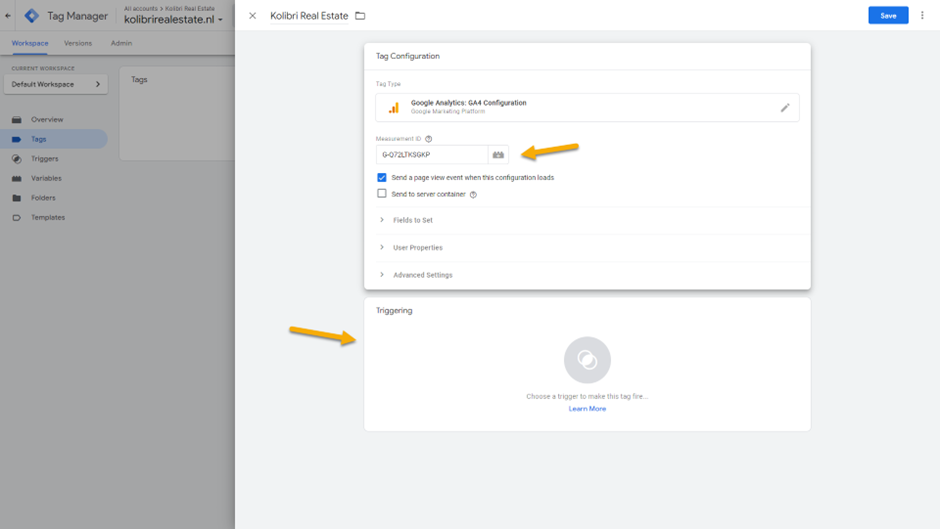Select the Tags sidebar icon
The height and width of the screenshot is (529, 940).
point(17,139)
